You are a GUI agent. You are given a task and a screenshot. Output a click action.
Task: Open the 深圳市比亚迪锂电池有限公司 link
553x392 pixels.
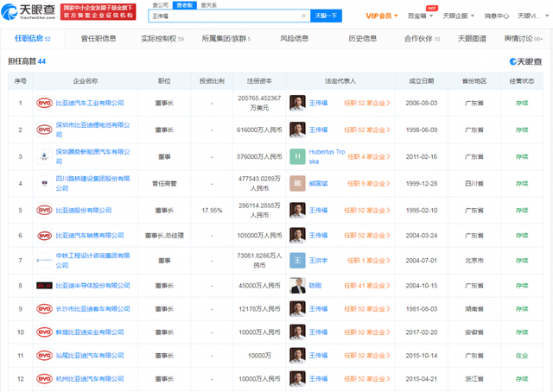click(92, 130)
